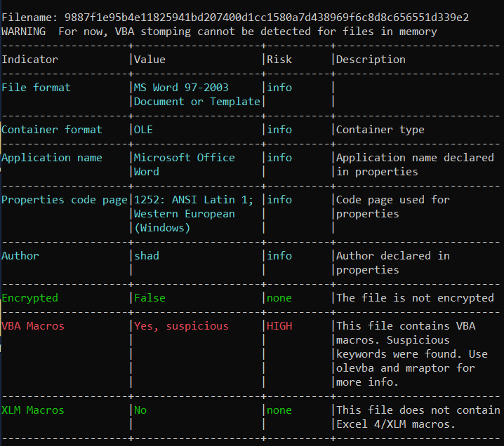Click the info risk for Application name
The width and height of the screenshot is (504, 446).
coord(279,158)
